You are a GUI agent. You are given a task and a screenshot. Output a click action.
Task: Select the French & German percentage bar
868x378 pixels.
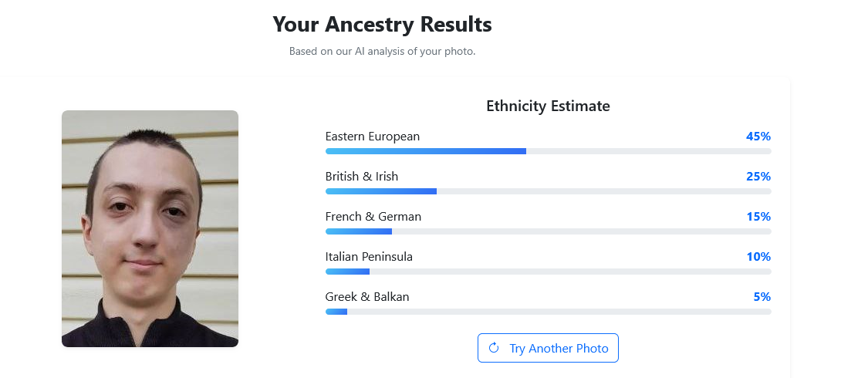548,231
